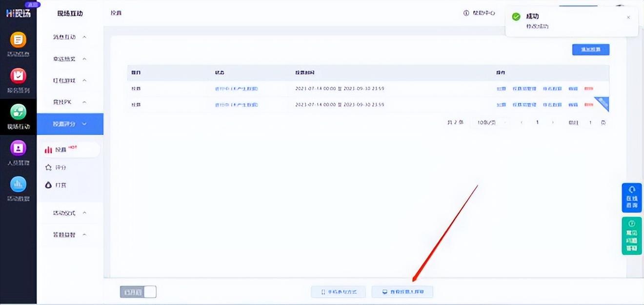The image size is (644, 305).
Task: Click the 在线咨询 headset floating button
Action: pyautogui.click(x=632, y=197)
